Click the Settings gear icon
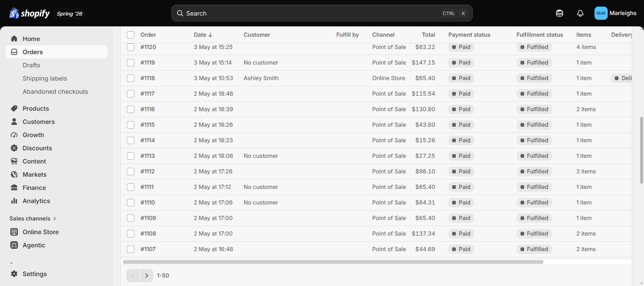Image resolution: width=644 pixels, height=286 pixels. 14,274
